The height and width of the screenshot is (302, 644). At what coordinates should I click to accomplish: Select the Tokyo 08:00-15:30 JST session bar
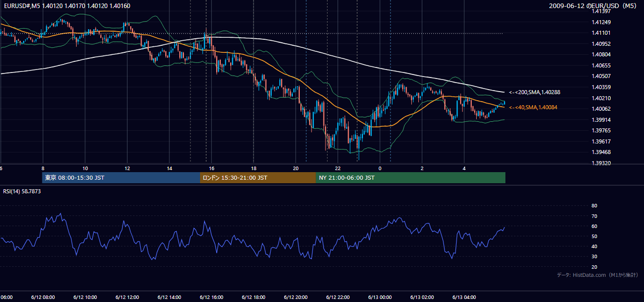[121, 178]
